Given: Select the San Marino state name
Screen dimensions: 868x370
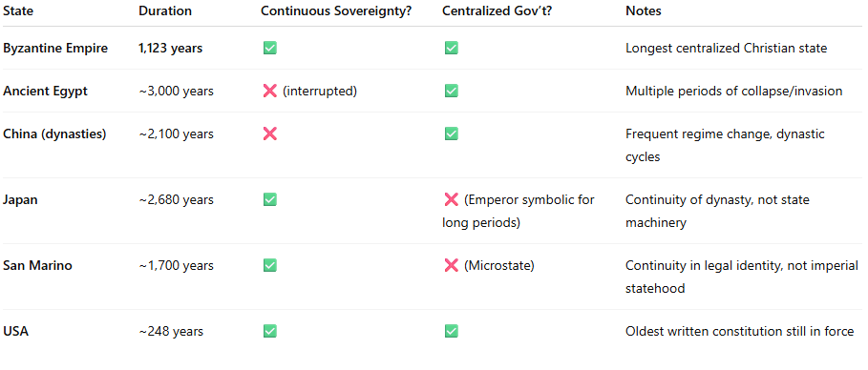Looking at the screenshot, I should [x=37, y=265].
